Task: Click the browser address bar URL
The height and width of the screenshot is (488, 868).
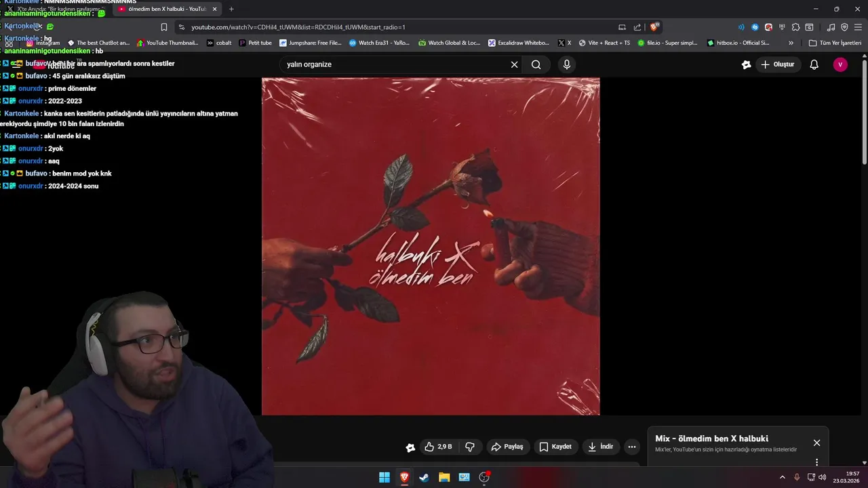Action: pyautogui.click(x=298, y=27)
